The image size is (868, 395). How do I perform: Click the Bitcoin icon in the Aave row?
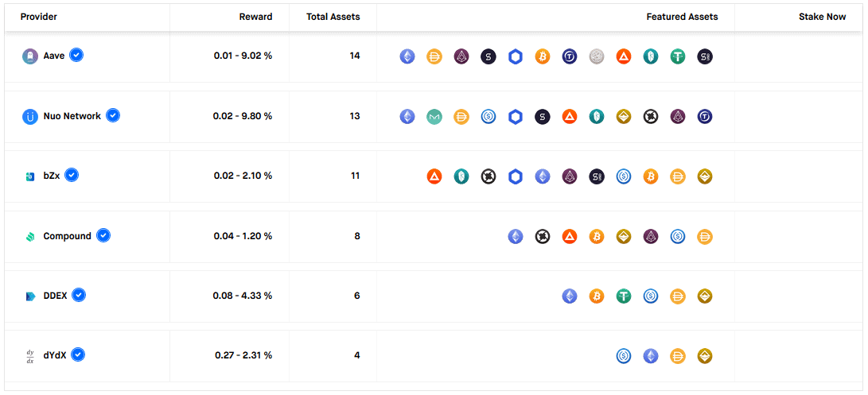pyautogui.click(x=543, y=56)
